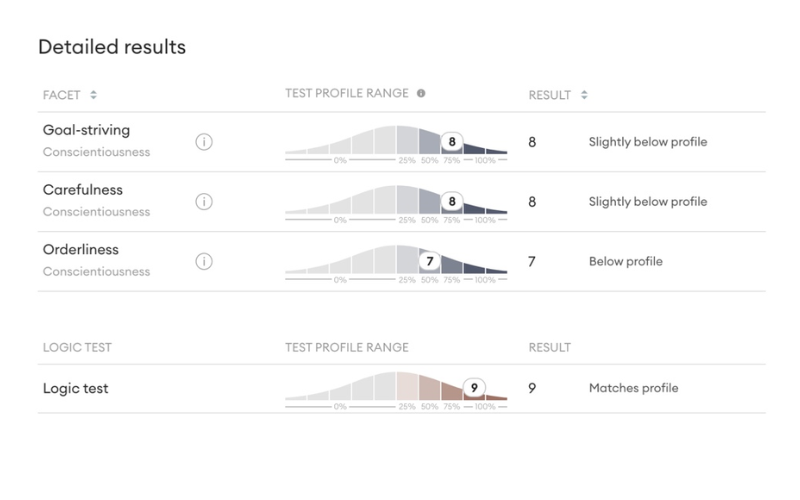The height and width of the screenshot is (500, 800).
Task: Click the Detailed results heading
Action: point(112,47)
